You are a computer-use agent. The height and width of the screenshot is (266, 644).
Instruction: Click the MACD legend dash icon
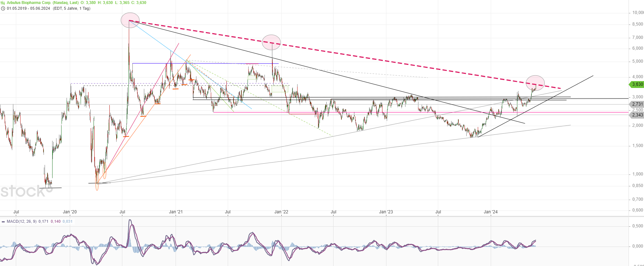point(3,222)
